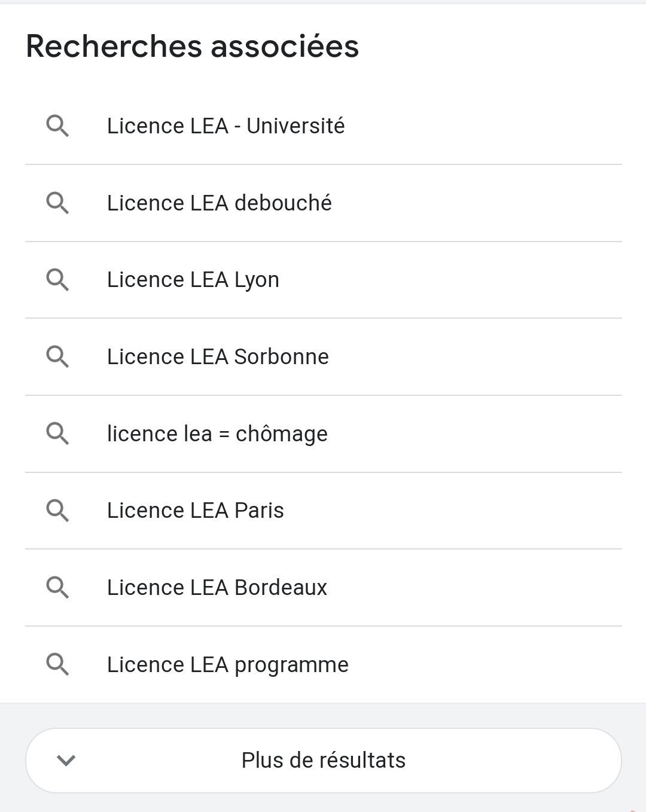Open the Licence LEA Lyon suggestion
646x812 pixels.
click(193, 280)
